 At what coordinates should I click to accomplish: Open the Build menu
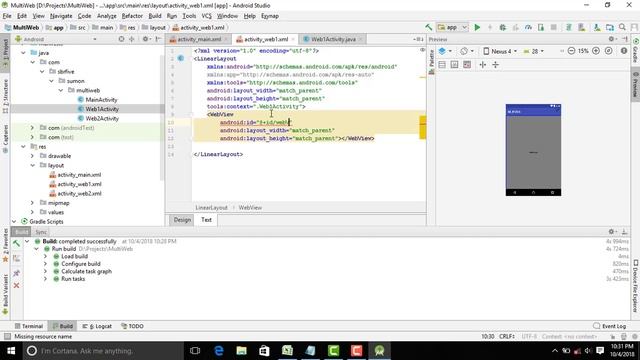tap(155, 16)
